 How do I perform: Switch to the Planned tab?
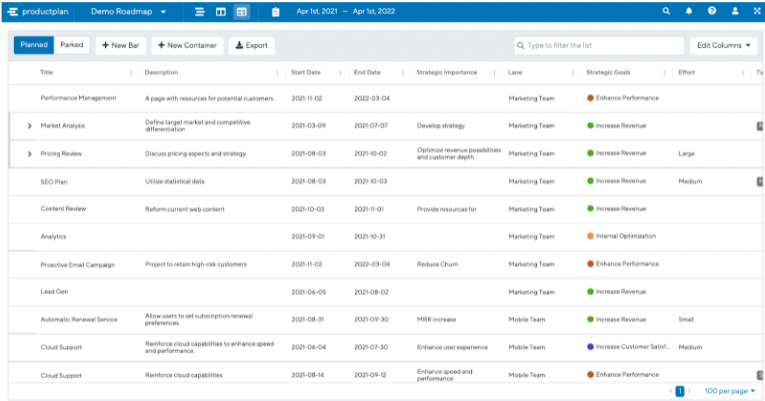pos(34,45)
